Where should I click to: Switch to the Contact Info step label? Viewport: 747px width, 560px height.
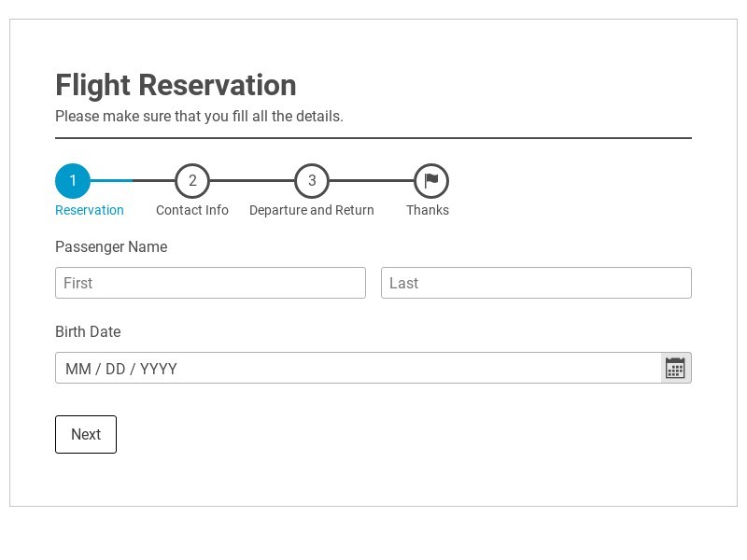point(192,210)
